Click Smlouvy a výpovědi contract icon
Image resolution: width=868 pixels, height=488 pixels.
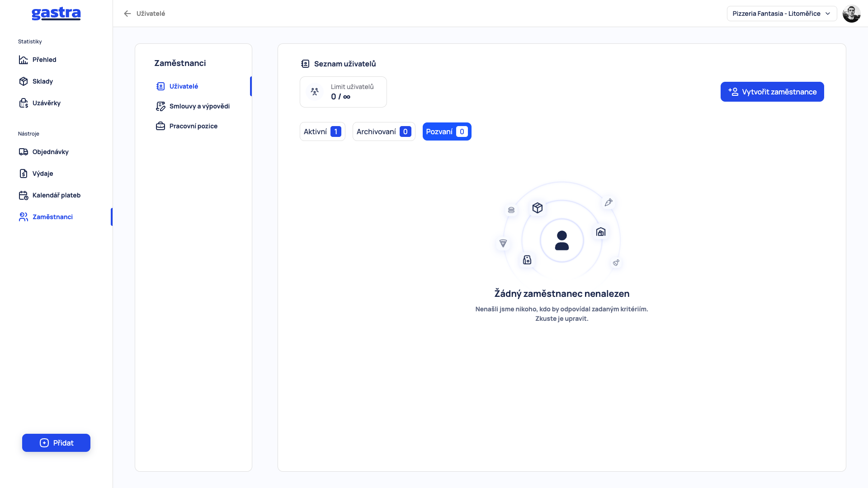coord(160,106)
